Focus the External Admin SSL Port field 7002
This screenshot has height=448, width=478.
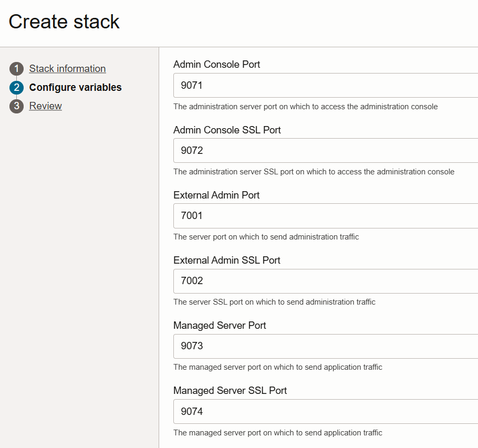click(326, 281)
